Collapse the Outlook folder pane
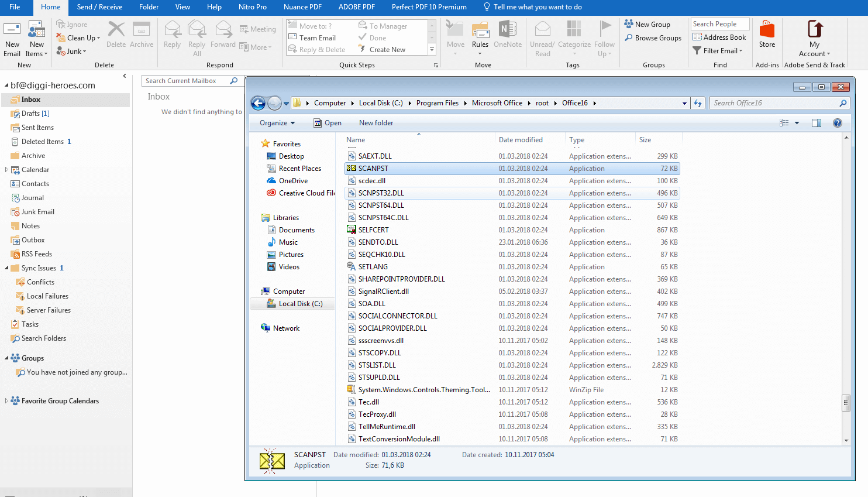868x497 pixels. coord(125,76)
